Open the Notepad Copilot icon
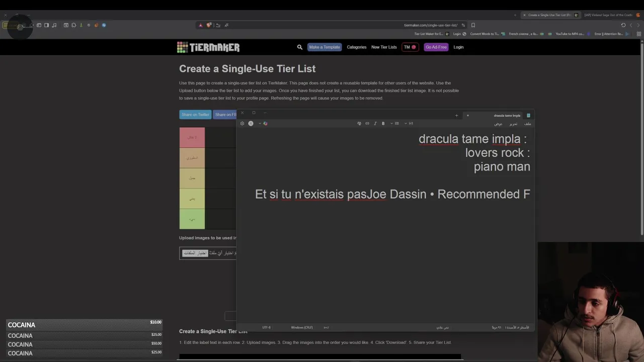The width and height of the screenshot is (644, 362). pyautogui.click(x=265, y=123)
